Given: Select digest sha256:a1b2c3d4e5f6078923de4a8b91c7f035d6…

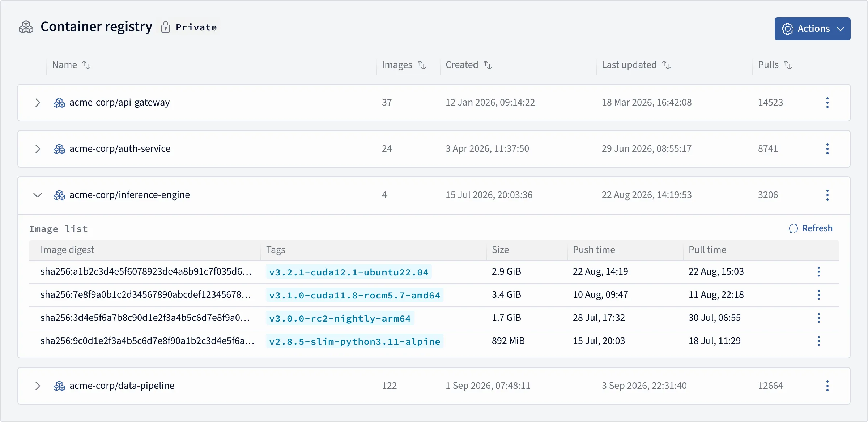Looking at the screenshot, I should [x=146, y=272].
